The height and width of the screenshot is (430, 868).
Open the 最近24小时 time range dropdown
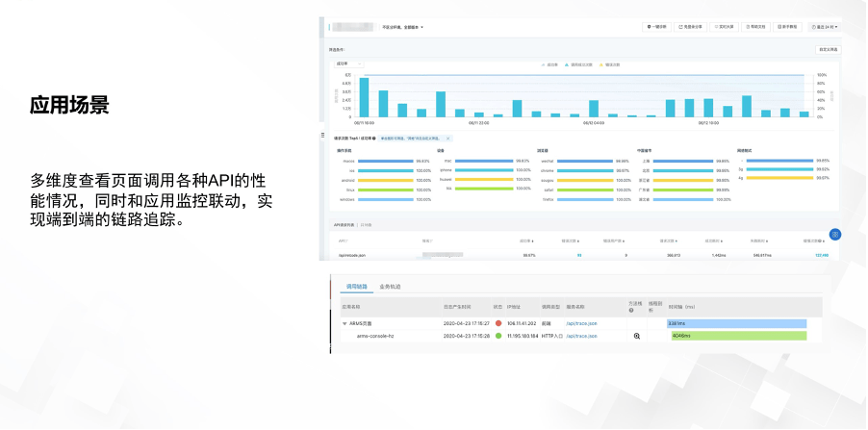click(824, 27)
